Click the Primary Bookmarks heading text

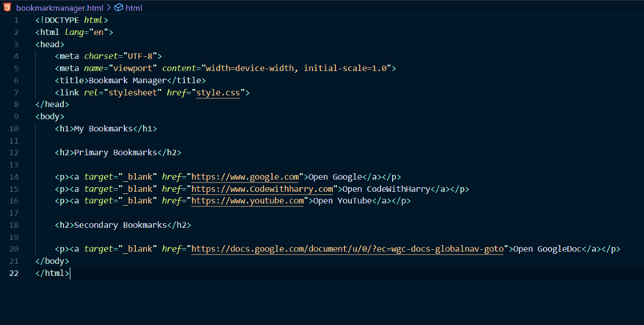click(116, 153)
